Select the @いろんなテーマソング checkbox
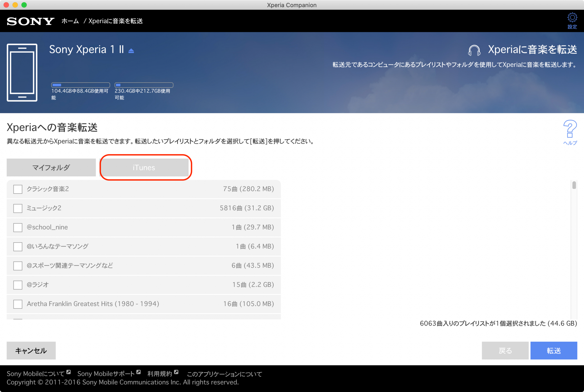Image resolution: width=584 pixels, height=392 pixels. pos(18,247)
